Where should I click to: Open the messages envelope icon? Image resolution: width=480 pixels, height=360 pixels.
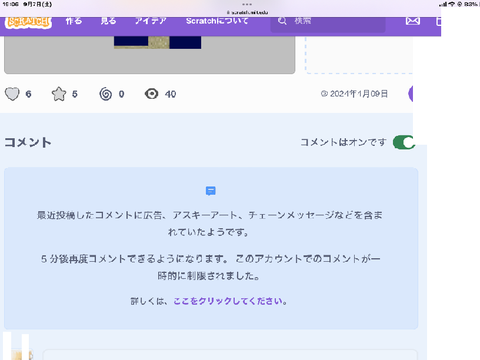pos(413,21)
